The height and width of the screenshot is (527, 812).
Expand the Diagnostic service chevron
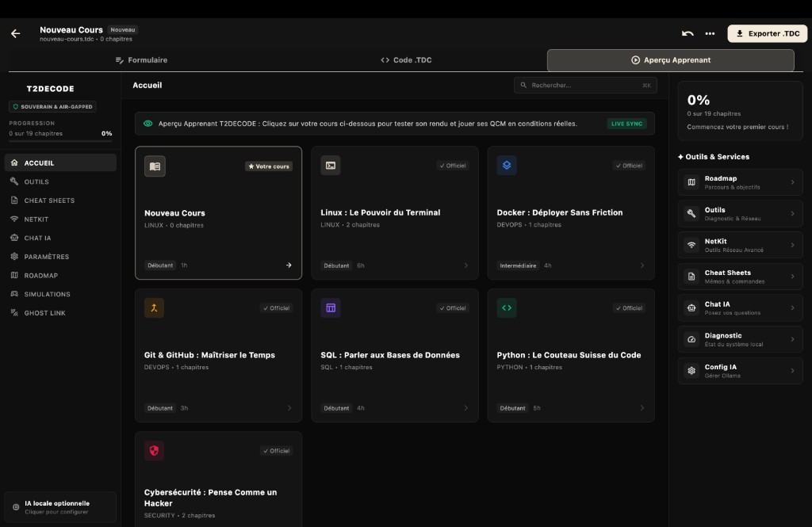click(x=792, y=340)
